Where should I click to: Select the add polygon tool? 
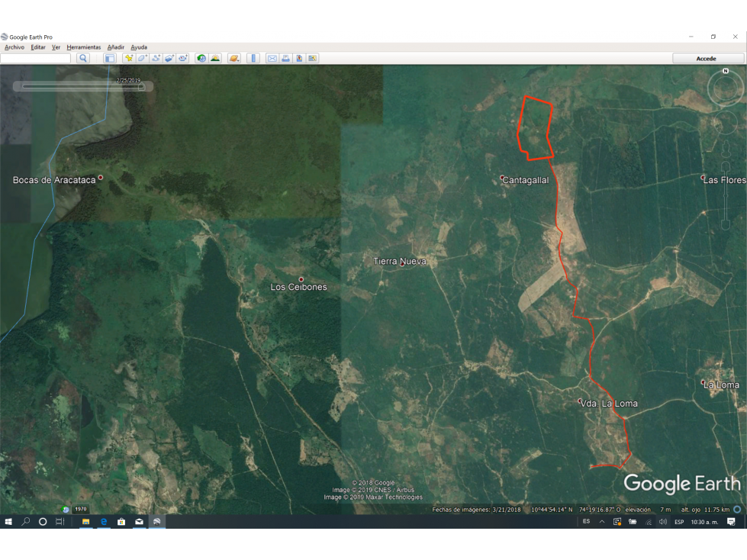142,58
